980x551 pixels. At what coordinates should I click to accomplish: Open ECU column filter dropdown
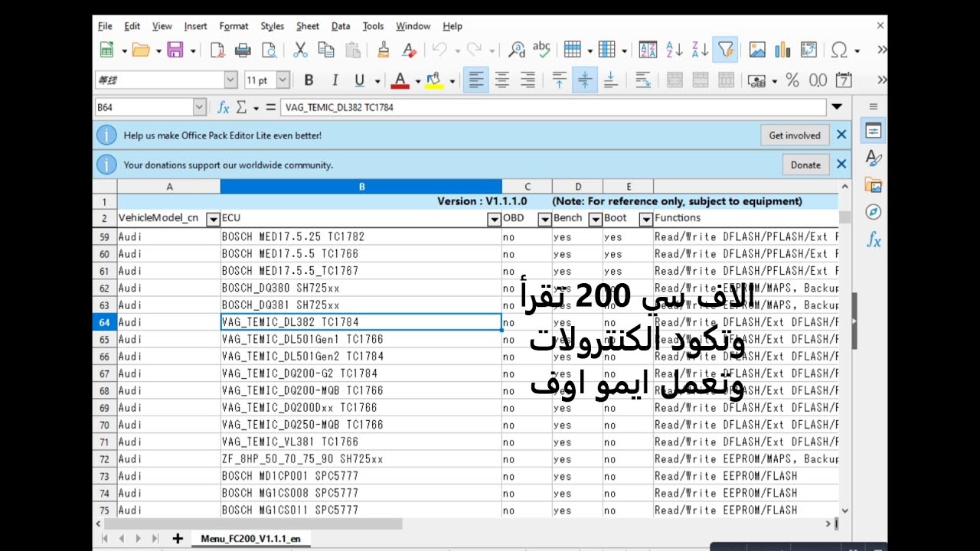point(495,219)
